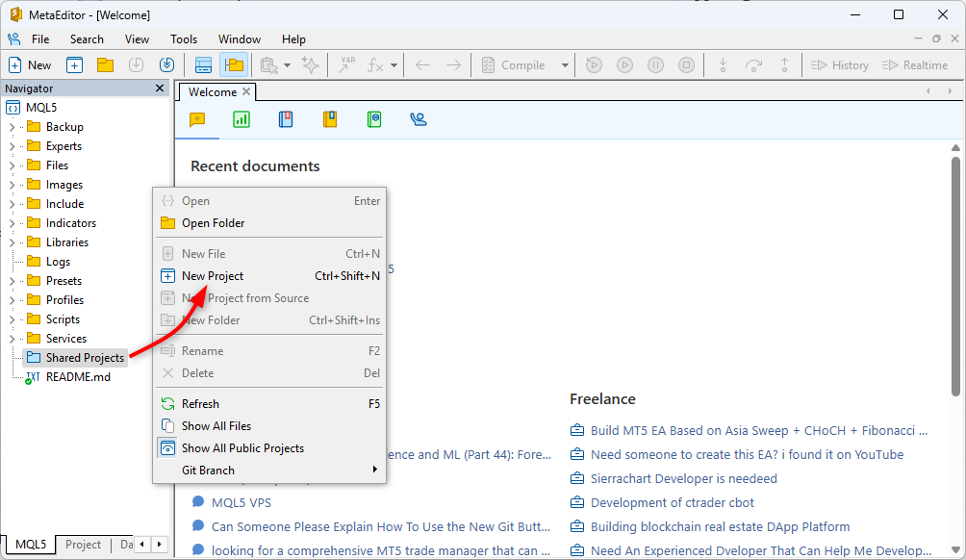Image resolution: width=966 pixels, height=560 pixels.
Task: Select the green book icon on Welcome page
Action: pos(374,119)
